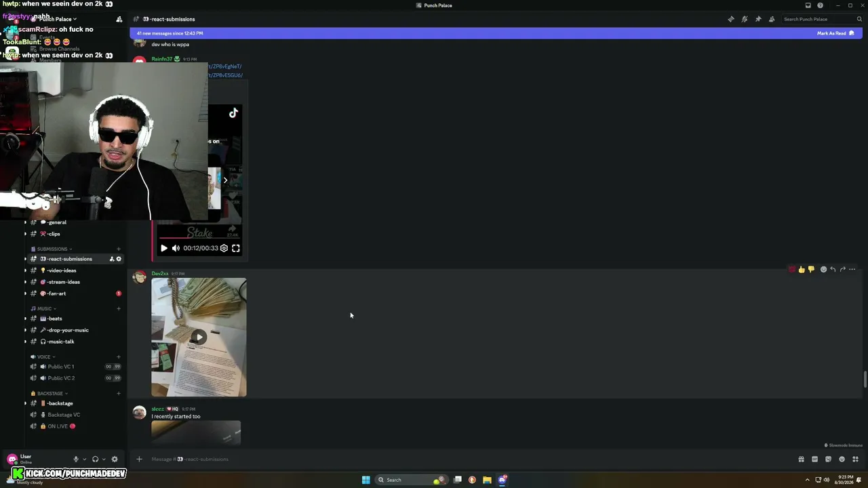Go to next slide in the TikTok embed
The image size is (868, 488).
pyautogui.click(x=226, y=180)
